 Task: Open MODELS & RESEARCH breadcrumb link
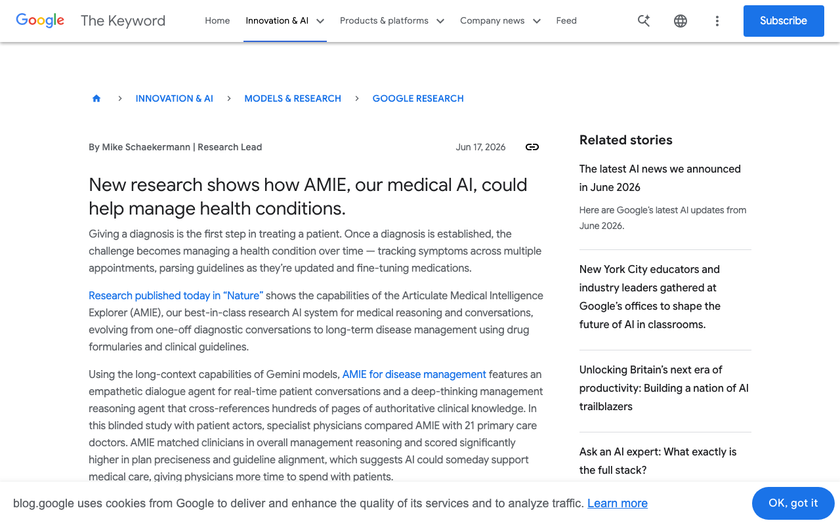point(292,99)
